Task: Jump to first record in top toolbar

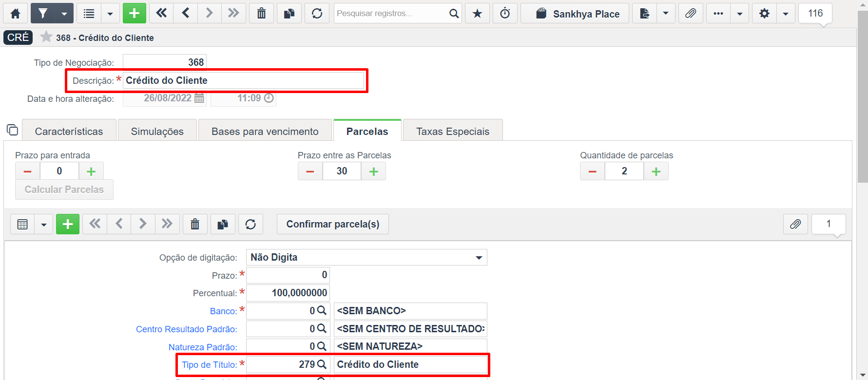Action: 161,13
